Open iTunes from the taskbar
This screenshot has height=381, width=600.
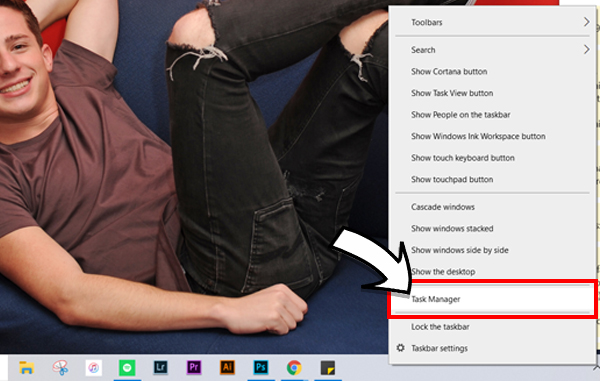94,368
